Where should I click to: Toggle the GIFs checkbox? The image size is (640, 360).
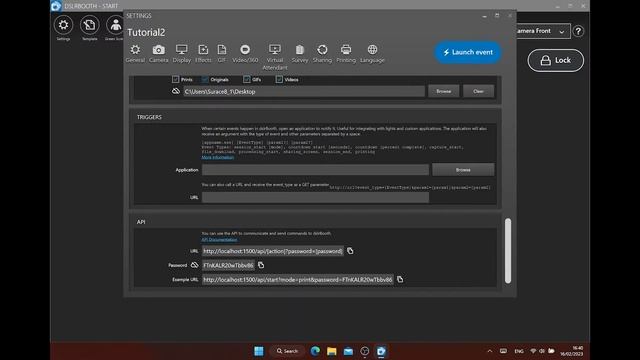click(x=247, y=79)
